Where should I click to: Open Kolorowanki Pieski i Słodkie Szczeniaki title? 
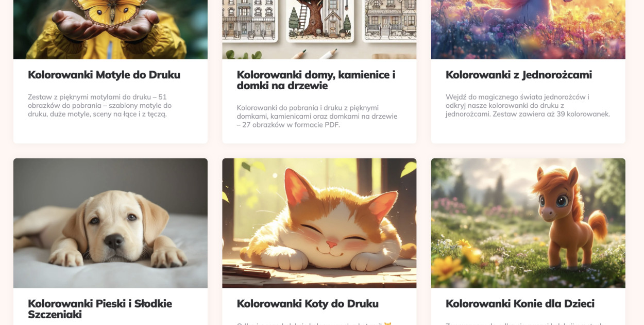click(x=100, y=308)
